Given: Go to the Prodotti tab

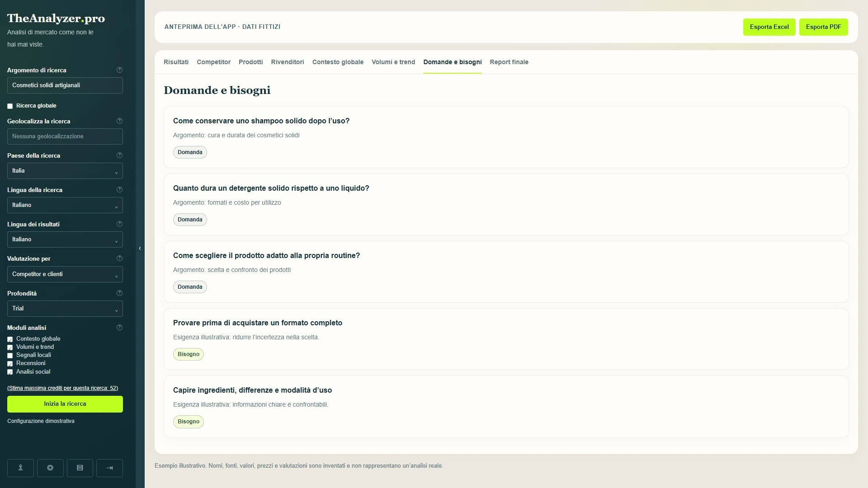Looking at the screenshot, I should point(251,62).
